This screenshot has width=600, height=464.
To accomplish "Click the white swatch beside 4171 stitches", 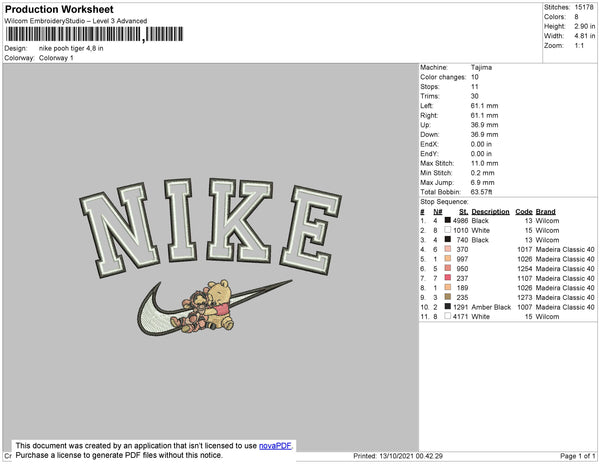I will click(447, 316).
